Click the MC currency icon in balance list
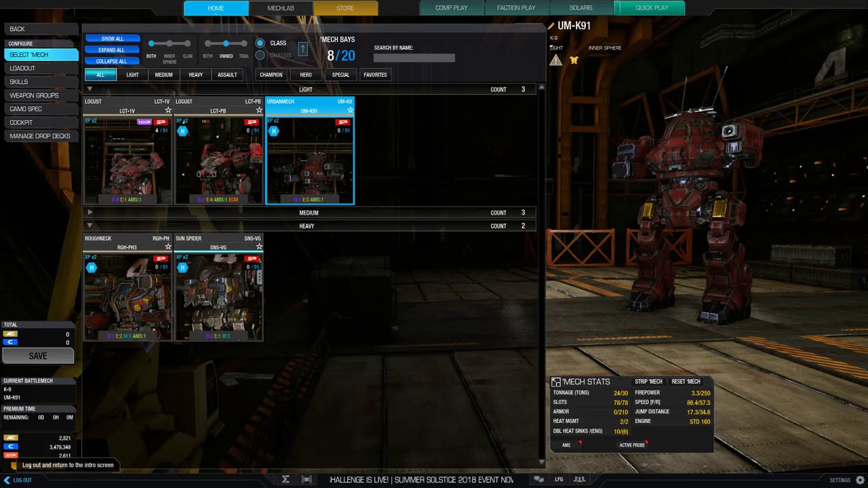The image size is (868, 488). [11, 438]
